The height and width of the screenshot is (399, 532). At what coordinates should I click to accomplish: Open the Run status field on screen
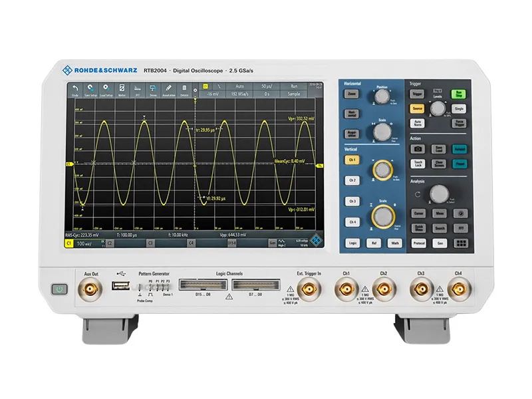click(x=294, y=86)
